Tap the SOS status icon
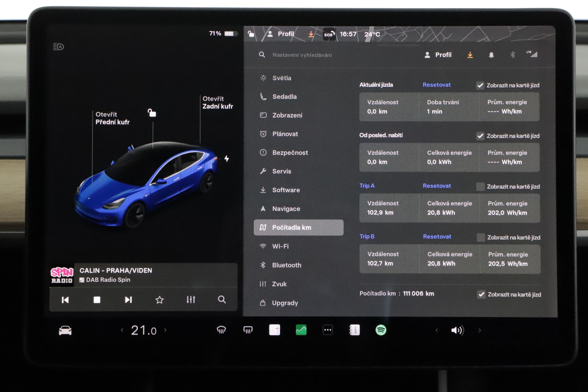 (x=329, y=35)
